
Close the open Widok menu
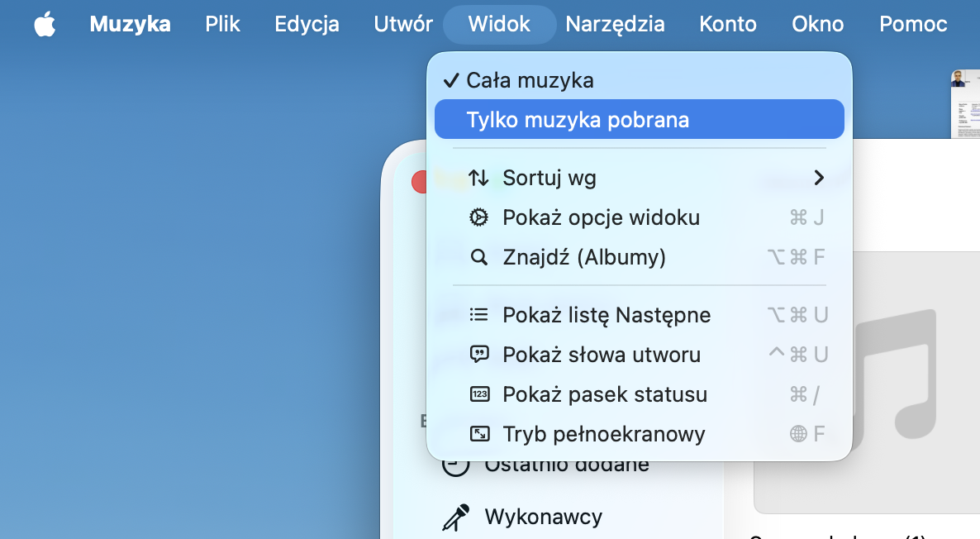click(499, 24)
